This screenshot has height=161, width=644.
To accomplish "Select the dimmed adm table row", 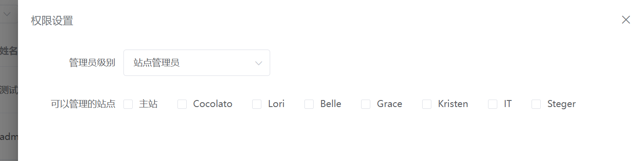I will coord(9,137).
